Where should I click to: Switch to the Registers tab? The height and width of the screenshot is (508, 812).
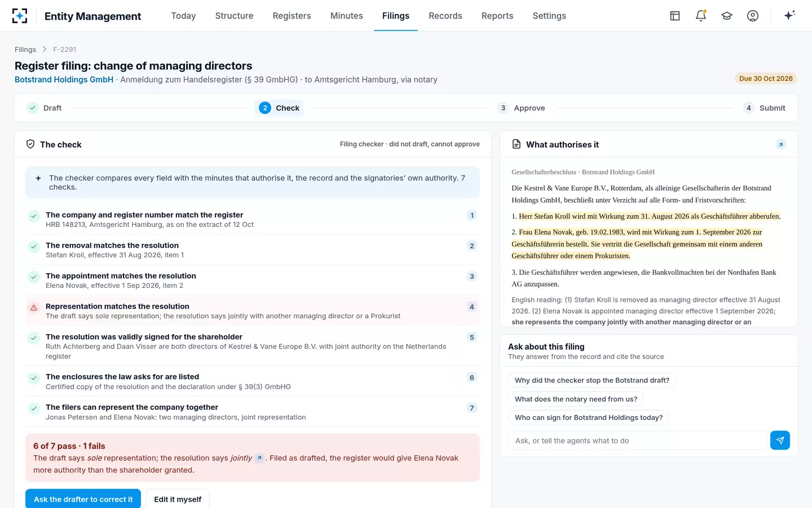[x=292, y=16]
